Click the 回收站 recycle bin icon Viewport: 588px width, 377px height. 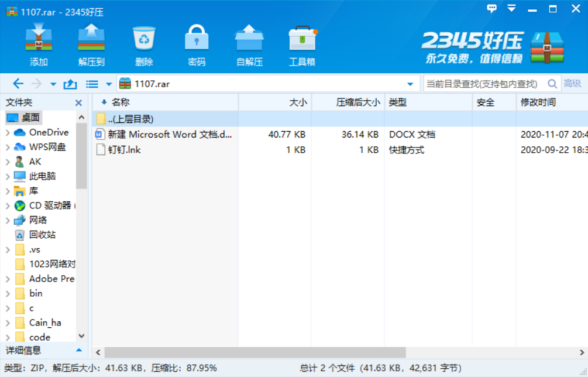point(19,235)
